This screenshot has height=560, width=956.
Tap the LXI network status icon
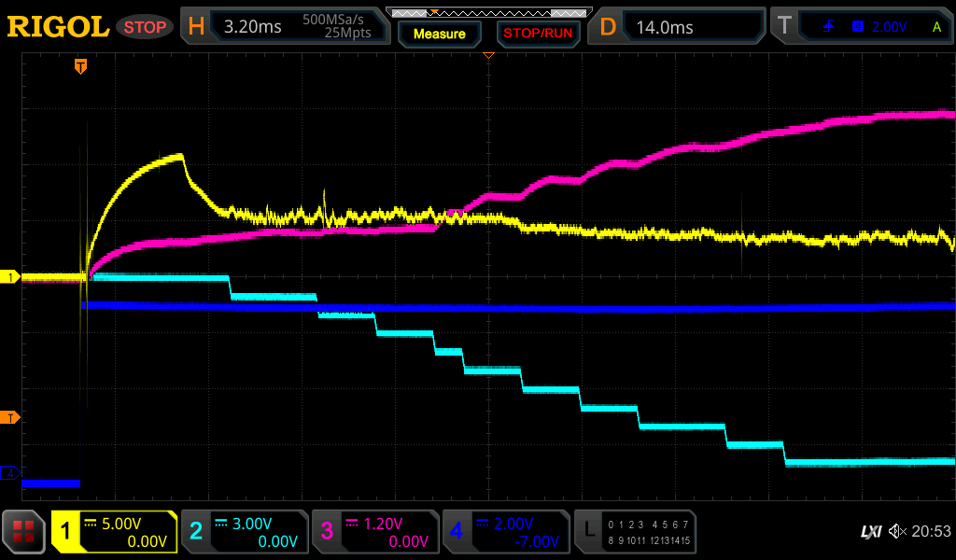(x=870, y=532)
